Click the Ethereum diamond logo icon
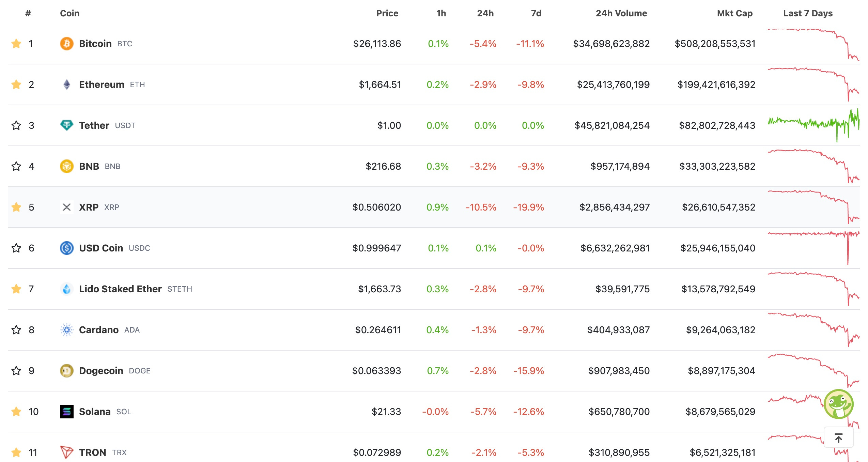The width and height of the screenshot is (868, 462). (67, 84)
